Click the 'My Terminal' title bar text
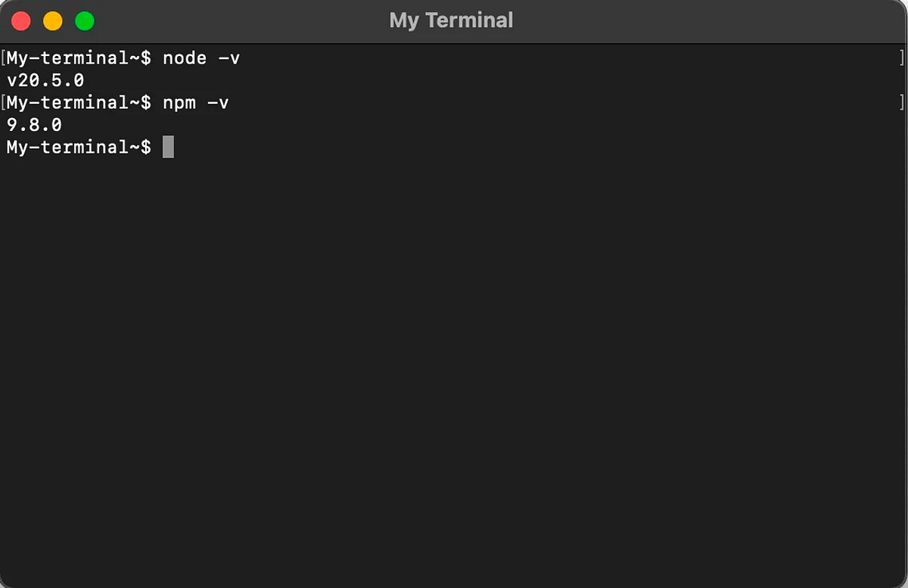 [451, 20]
